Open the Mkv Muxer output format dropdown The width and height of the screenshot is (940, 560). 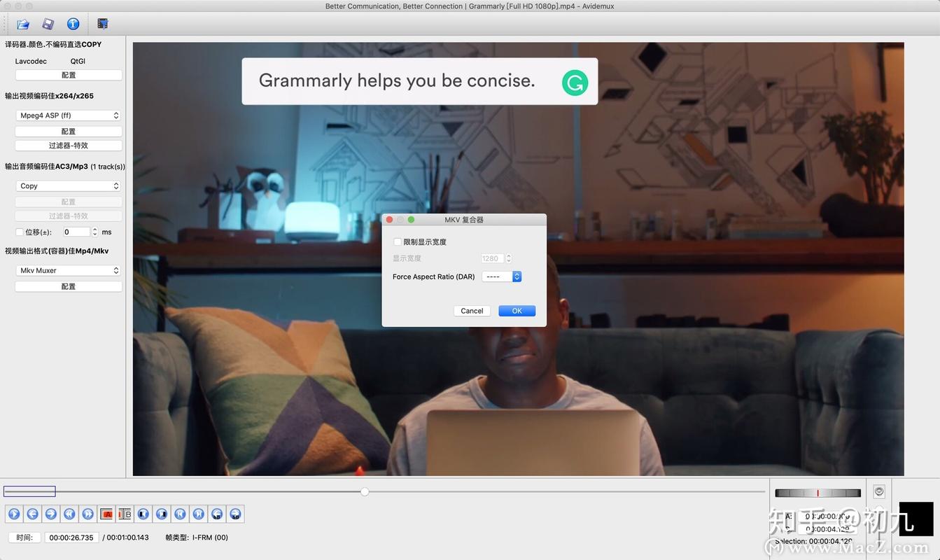tap(69, 270)
